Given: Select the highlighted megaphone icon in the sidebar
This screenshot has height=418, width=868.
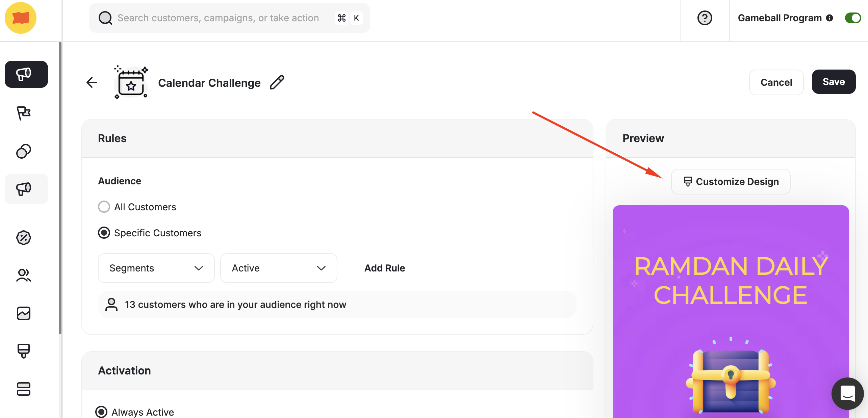Looking at the screenshot, I should pos(26,189).
